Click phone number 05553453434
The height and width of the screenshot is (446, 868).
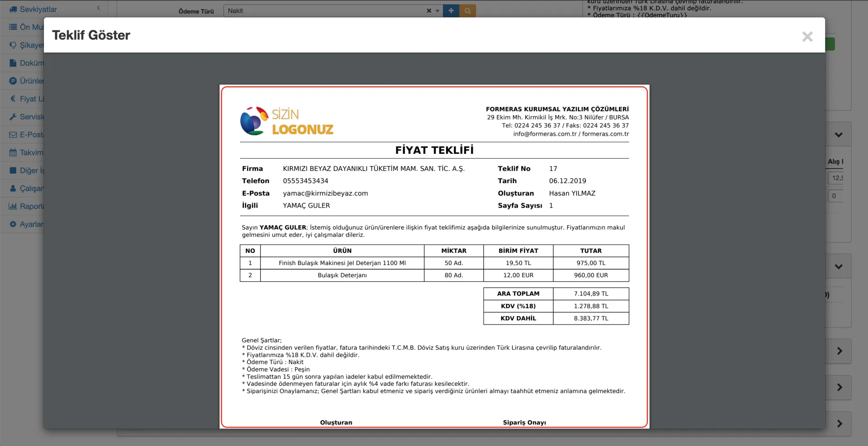(306, 181)
